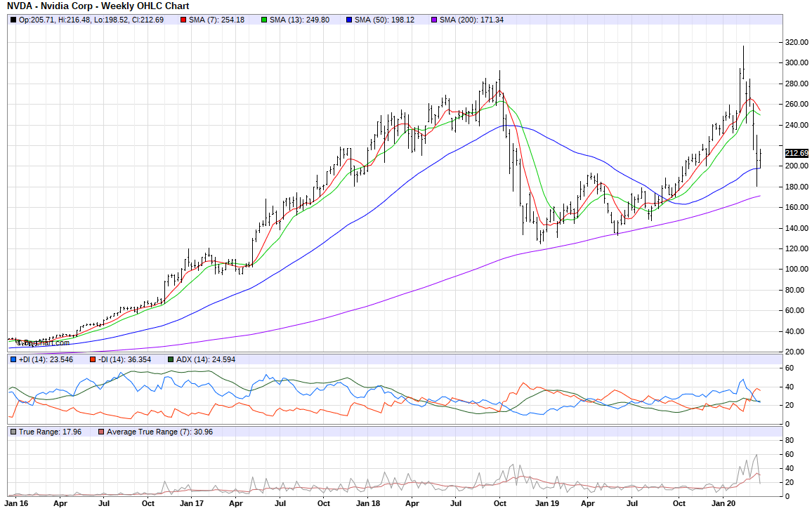Click the current price marker 212.69

(797, 153)
